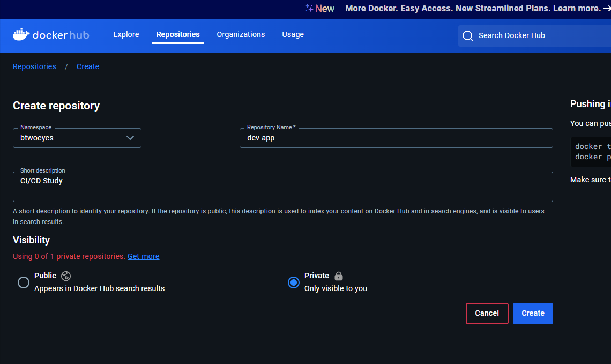Click the Visibility heading
Image resolution: width=611 pixels, height=364 pixels.
(31, 240)
